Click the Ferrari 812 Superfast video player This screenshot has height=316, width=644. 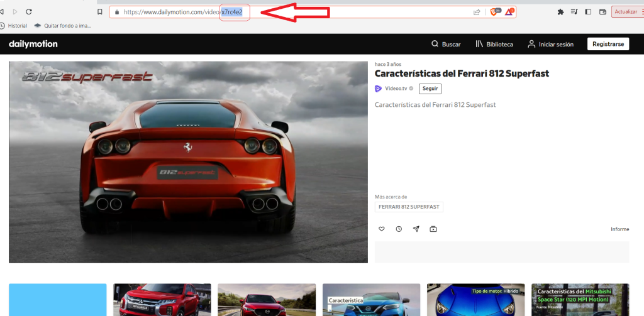(x=188, y=162)
